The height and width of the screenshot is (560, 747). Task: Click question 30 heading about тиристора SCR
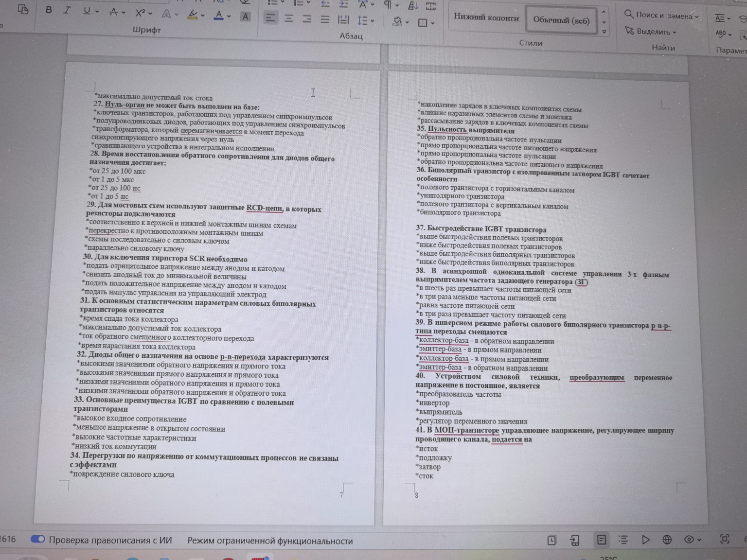165,258
